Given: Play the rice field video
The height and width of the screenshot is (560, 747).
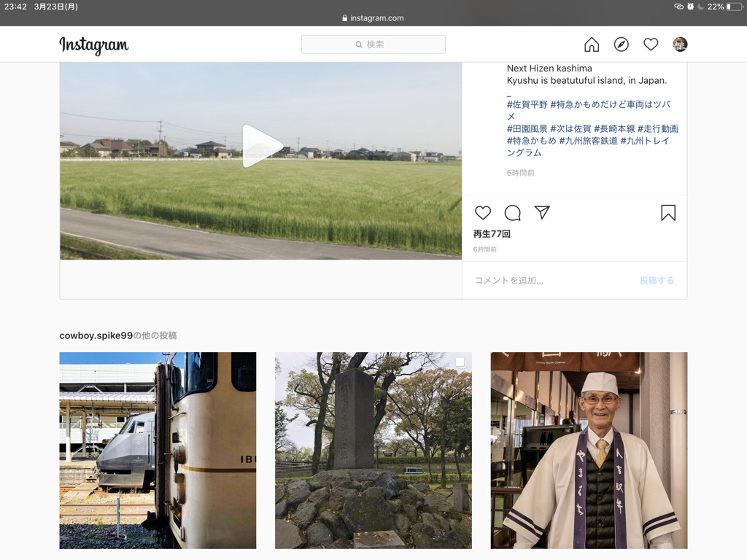Looking at the screenshot, I should (x=261, y=146).
